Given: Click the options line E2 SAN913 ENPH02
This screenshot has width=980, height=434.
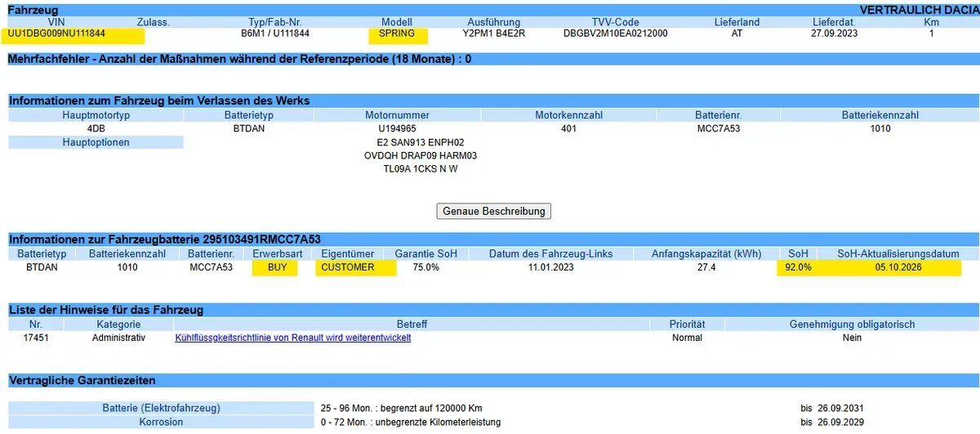Looking at the screenshot, I should coord(421,142).
